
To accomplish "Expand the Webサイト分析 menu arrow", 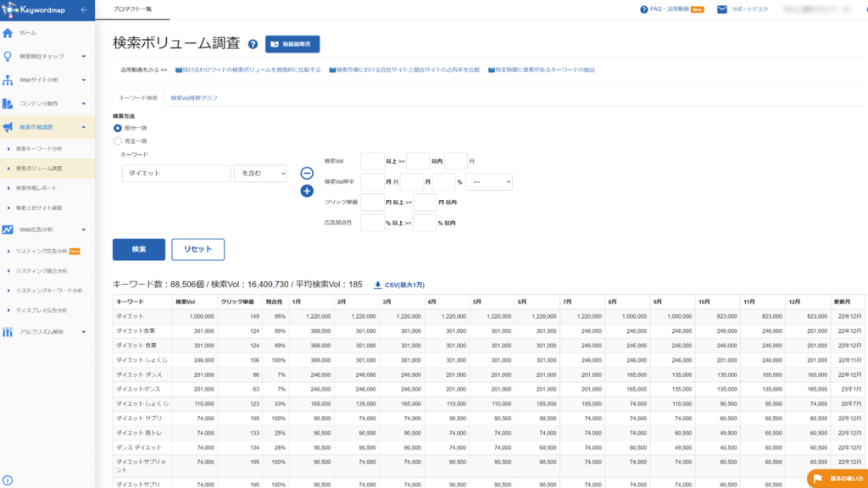I will tap(84, 80).
